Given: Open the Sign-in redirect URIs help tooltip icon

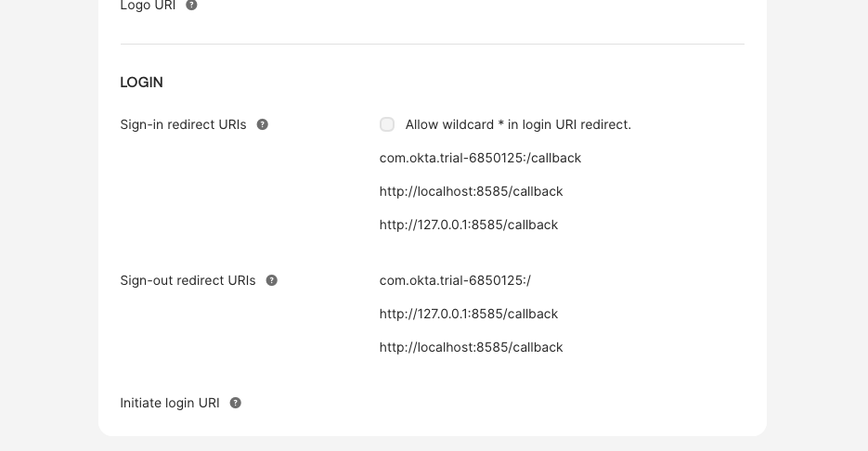Looking at the screenshot, I should coord(263,124).
